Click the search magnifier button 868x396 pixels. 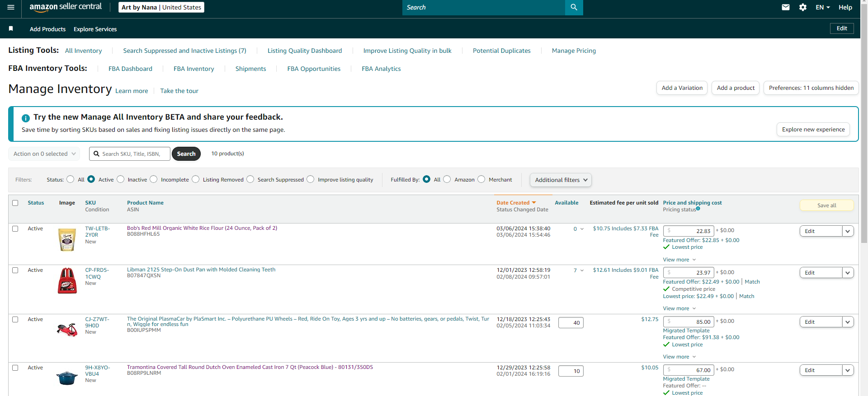click(574, 7)
